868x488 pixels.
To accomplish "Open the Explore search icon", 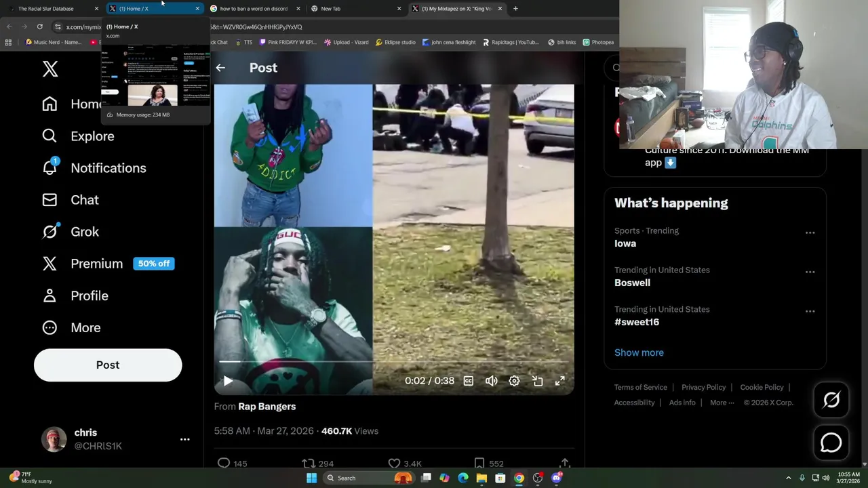I will (50, 136).
